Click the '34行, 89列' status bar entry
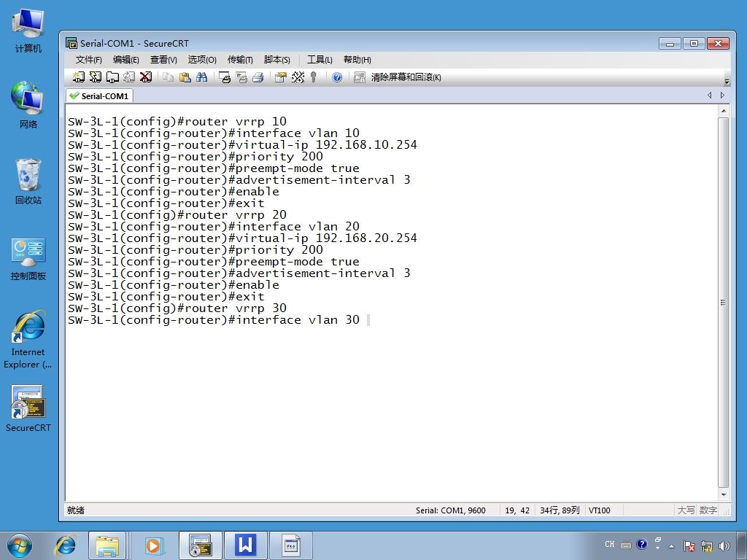Screen dimensions: 747x560 tap(560, 510)
